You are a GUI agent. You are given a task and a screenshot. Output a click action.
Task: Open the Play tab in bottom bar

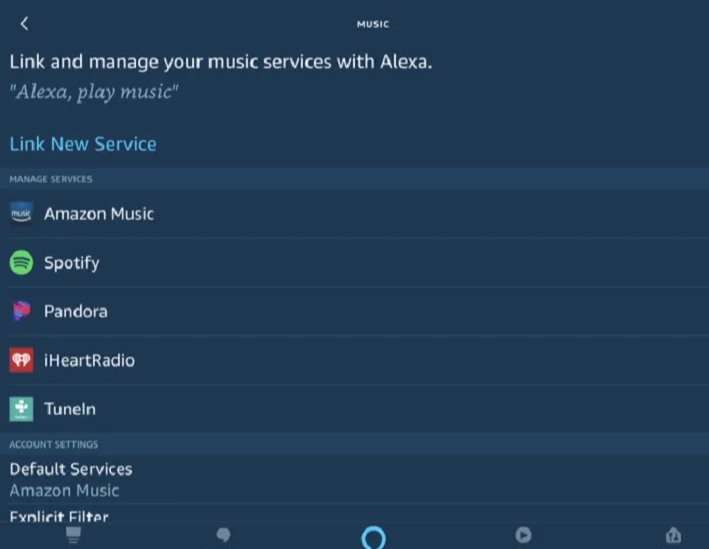[x=523, y=535]
